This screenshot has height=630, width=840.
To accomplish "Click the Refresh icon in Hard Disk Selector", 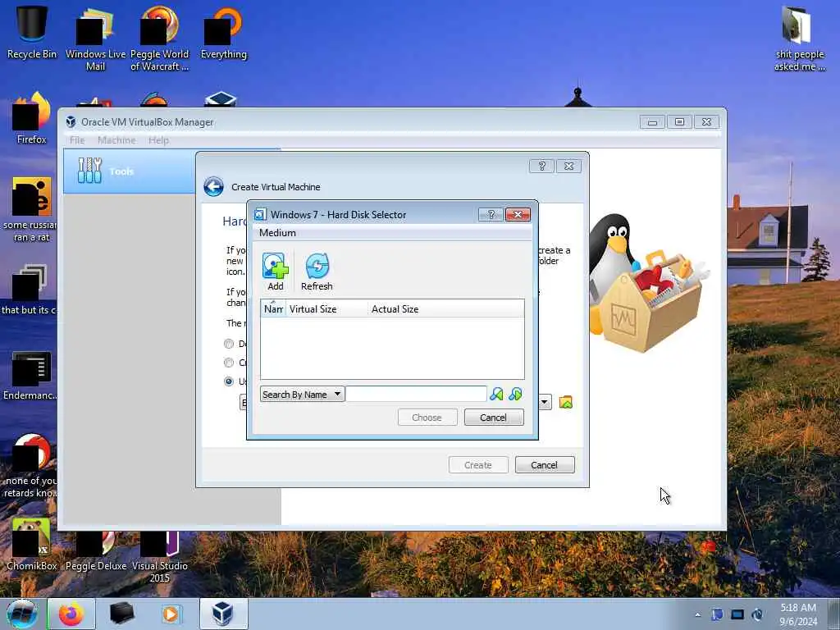I will pyautogui.click(x=317, y=271).
